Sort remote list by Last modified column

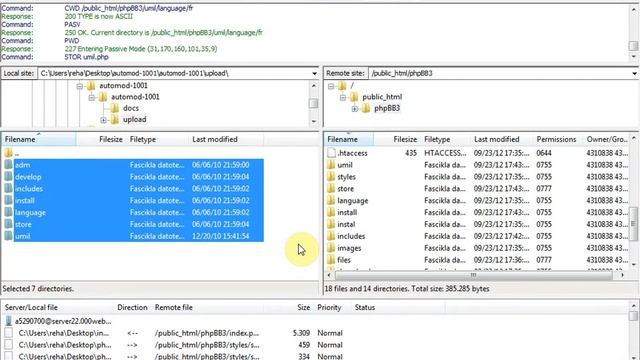point(501,140)
